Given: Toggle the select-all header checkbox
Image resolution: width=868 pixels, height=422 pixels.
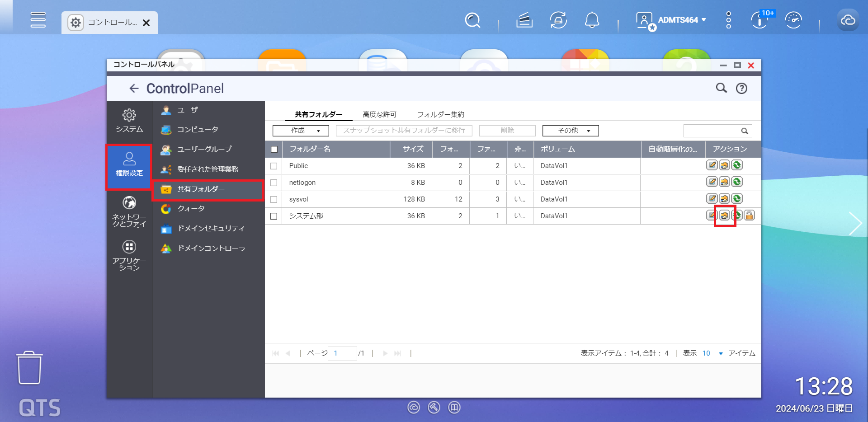Looking at the screenshot, I should tap(274, 149).
